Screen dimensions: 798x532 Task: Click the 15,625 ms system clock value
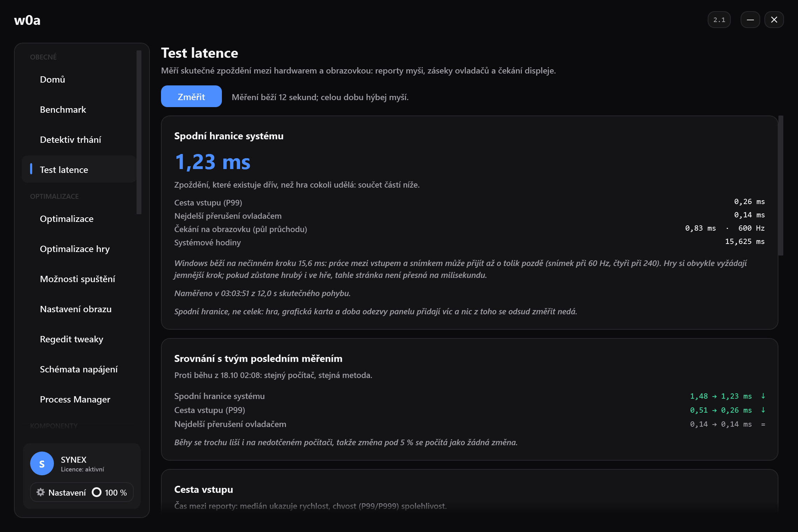point(745,241)
